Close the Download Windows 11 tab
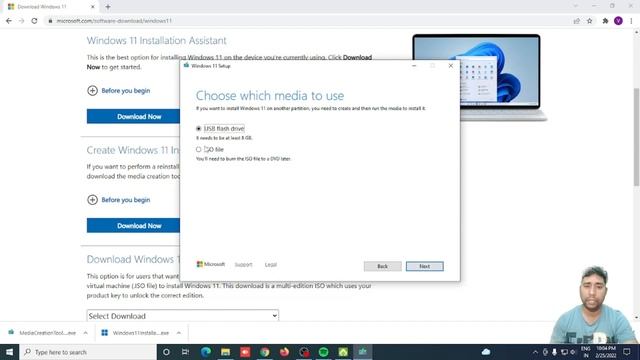 93,7
